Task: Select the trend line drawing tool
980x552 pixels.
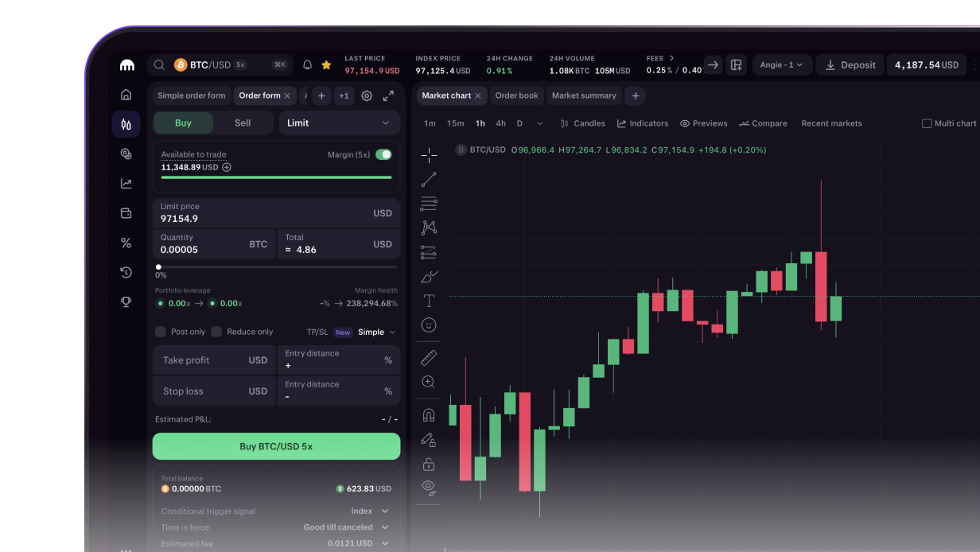Action: (x=429, y=180)
